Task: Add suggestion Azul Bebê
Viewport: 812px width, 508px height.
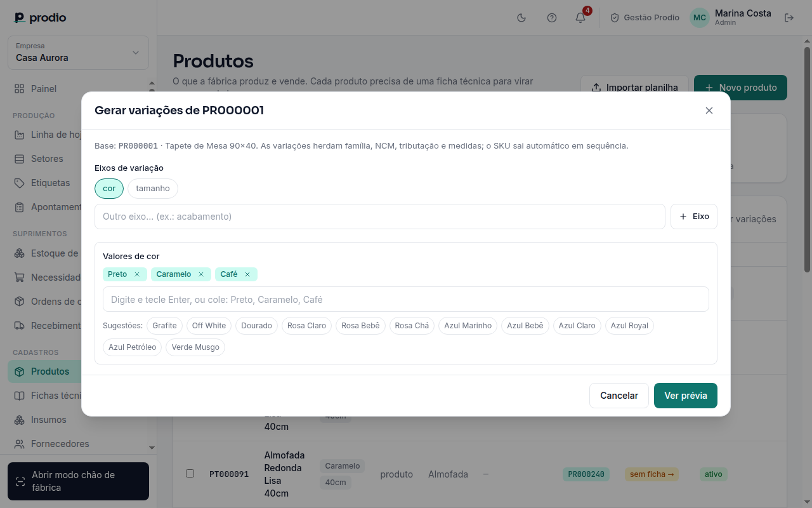Action: click(x=525, y=326)
